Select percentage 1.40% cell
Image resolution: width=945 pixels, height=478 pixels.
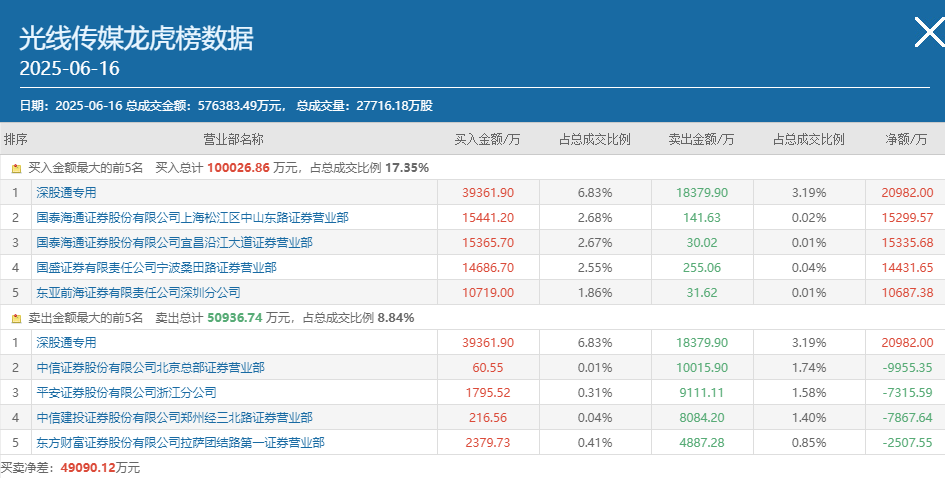(x=809, y=418)
